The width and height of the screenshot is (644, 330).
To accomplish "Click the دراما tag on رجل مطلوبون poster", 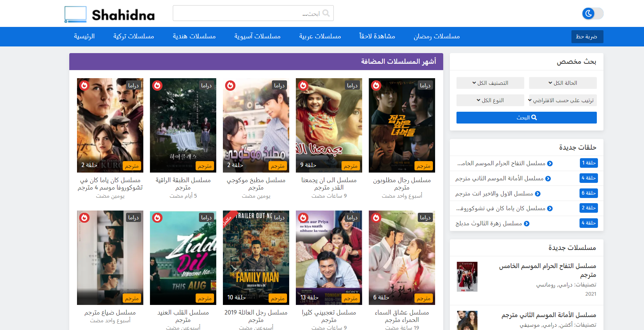I will pos(425,86).
